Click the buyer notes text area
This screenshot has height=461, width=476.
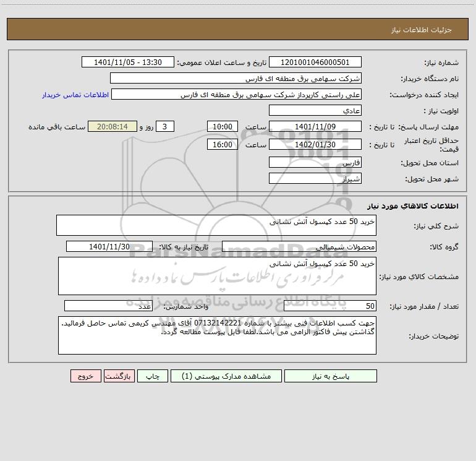coord(217,335)
